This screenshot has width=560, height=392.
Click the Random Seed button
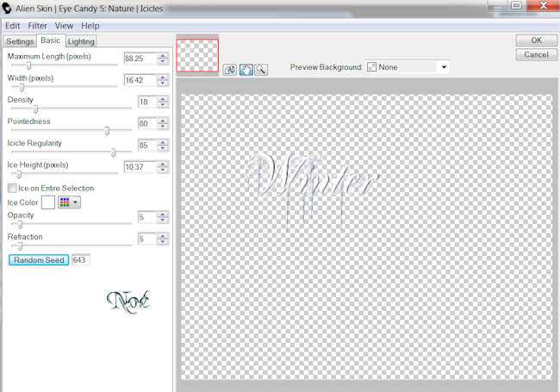pos(38,259)
